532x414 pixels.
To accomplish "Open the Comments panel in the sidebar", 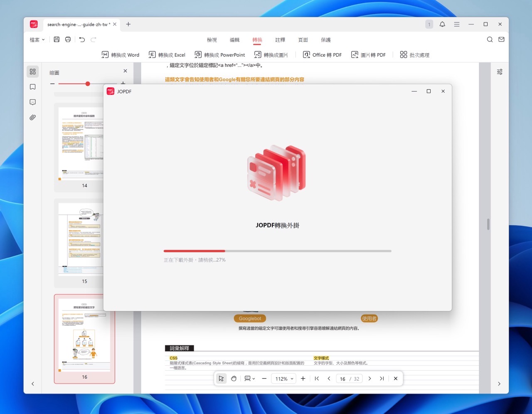I will coord(33,102).
